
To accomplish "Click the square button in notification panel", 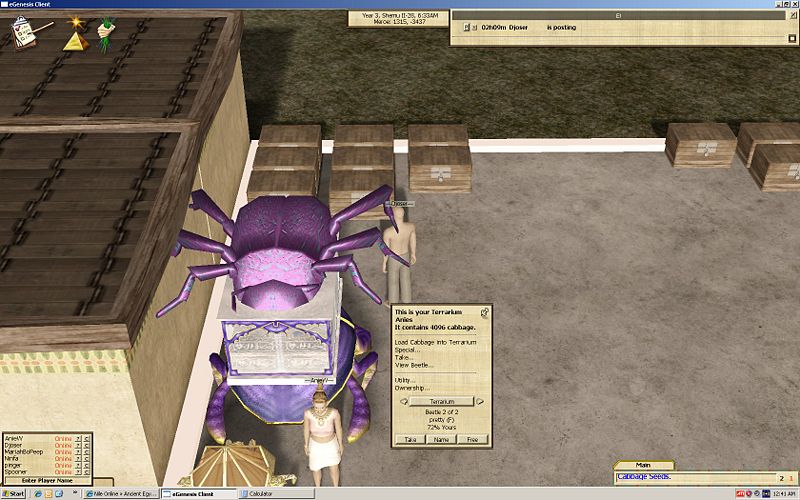I will (x=792, y=38).
